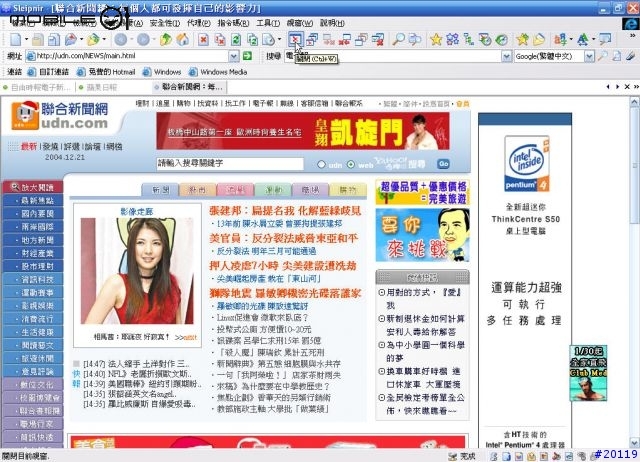640x462 pixels.
Task: Select the web radio button
Action: [x=351, y=164]
